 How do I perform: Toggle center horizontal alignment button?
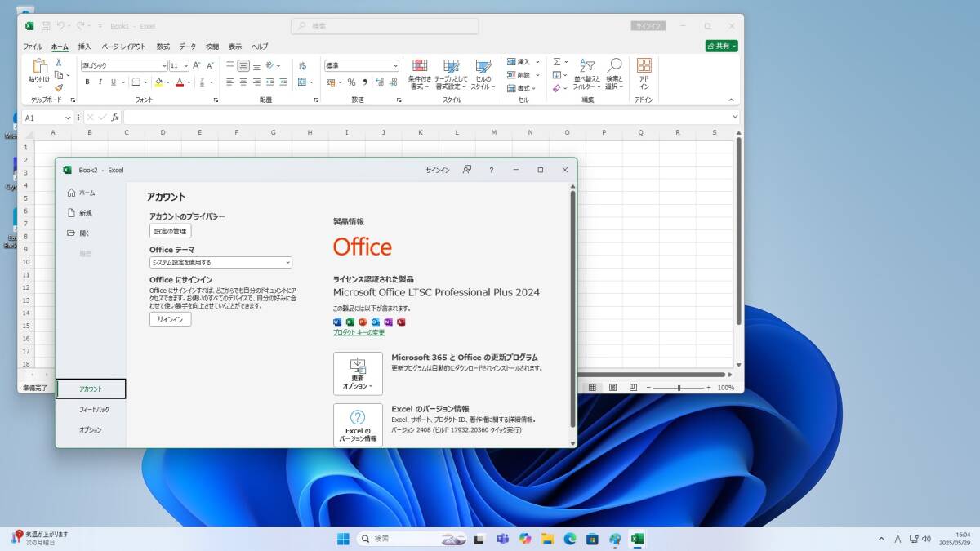pos(243,82)
